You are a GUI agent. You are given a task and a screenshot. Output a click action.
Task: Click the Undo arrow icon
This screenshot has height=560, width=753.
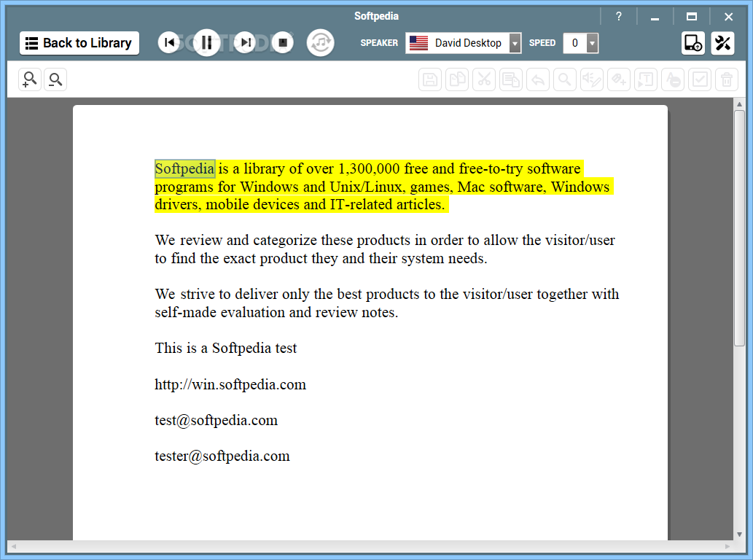[537, 79]
